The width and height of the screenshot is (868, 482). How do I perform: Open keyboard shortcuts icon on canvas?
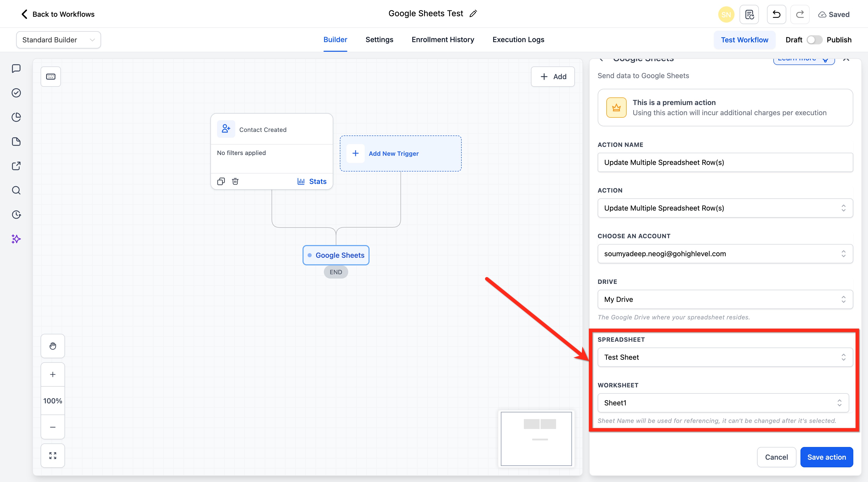click(51, 76)
